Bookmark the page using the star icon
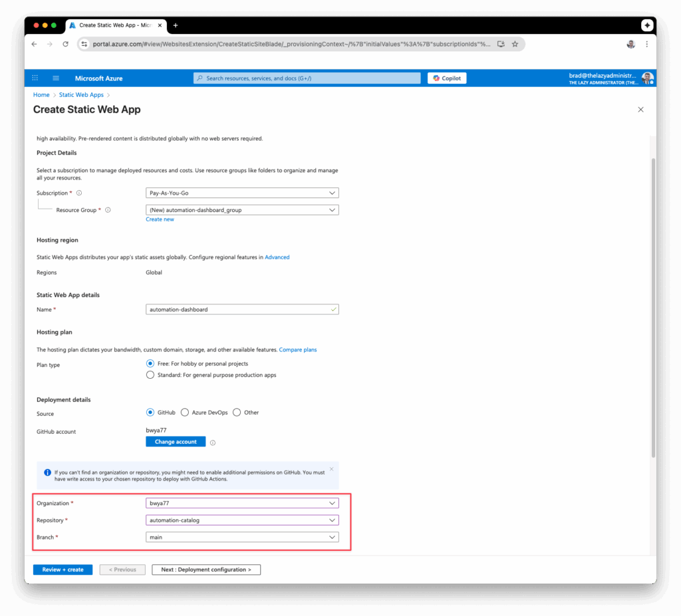 [515, 43]
